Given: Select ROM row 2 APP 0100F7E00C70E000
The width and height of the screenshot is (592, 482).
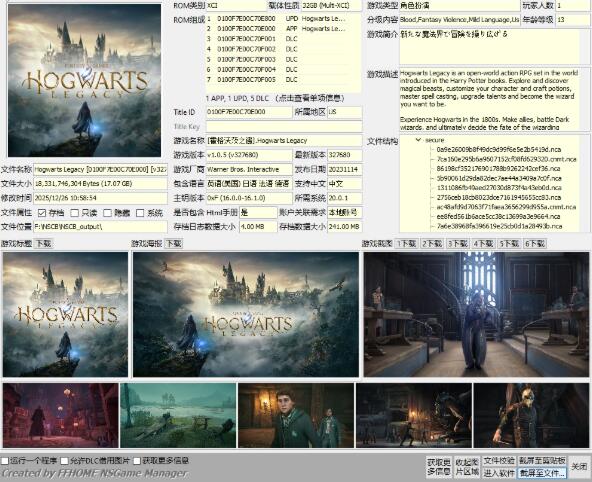Looking at the screenshot, I should coord(284,29).
